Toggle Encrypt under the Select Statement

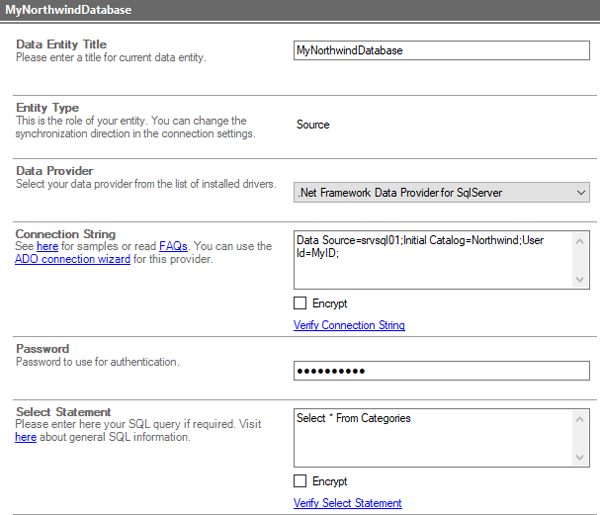pyautogui.click(x=301, y=481)
